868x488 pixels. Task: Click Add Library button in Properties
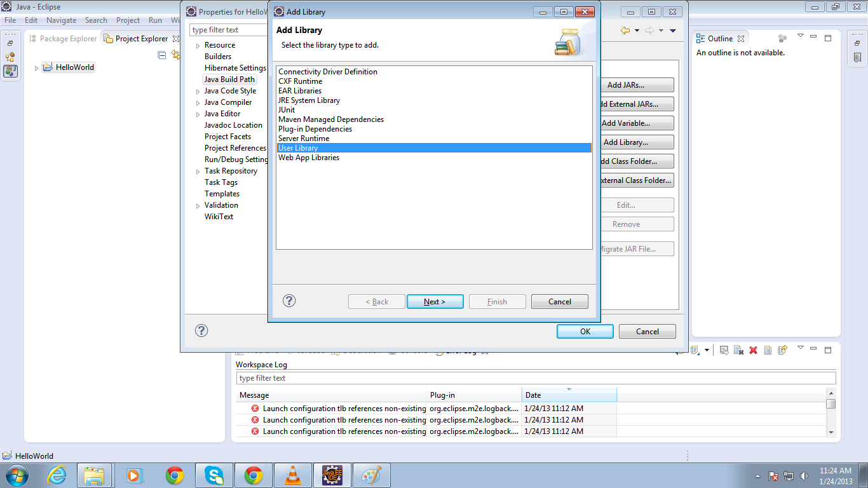626,142
